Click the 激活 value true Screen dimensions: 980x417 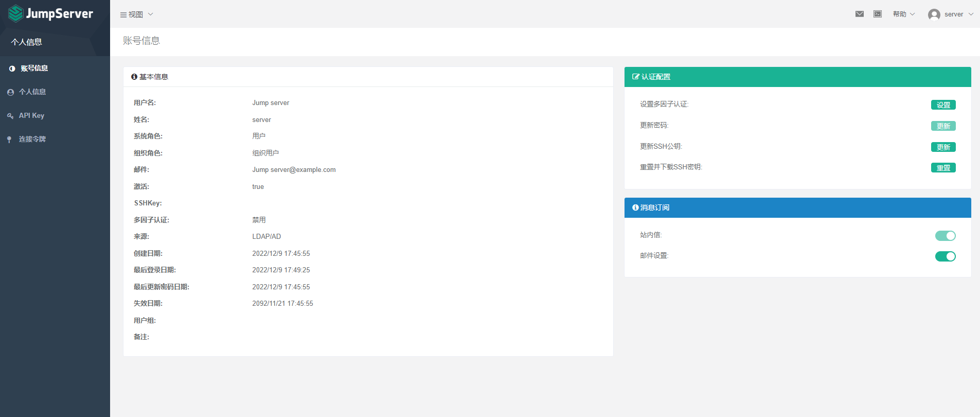(x=258, y=187)
